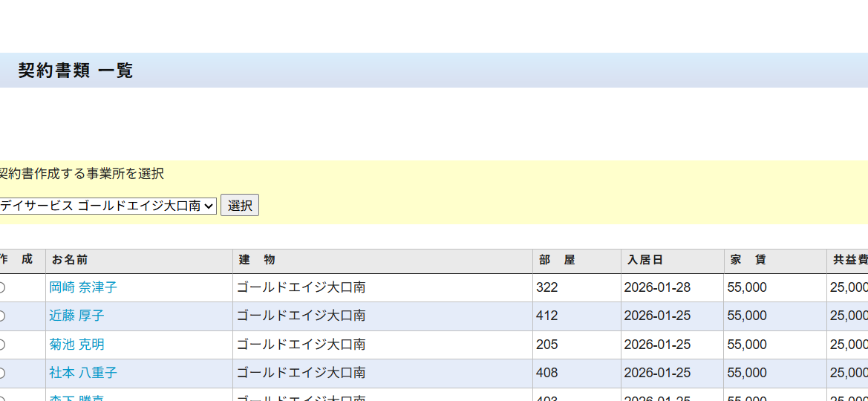Click the お名前 column header
Image resolution: width=868 pixels, height=401 pixels.
71,260
